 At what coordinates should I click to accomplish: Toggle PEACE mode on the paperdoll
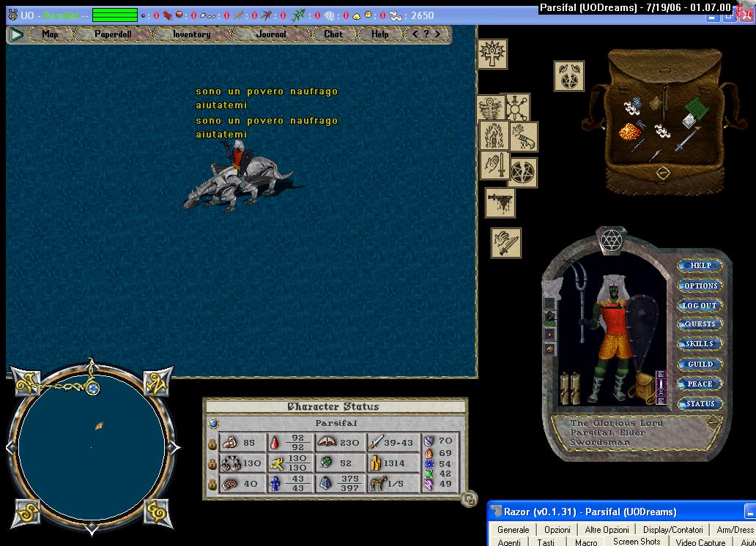coord(700,384)
